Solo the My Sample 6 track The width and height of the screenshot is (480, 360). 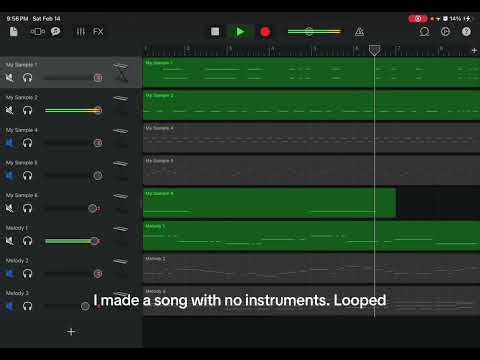point(27,208)
